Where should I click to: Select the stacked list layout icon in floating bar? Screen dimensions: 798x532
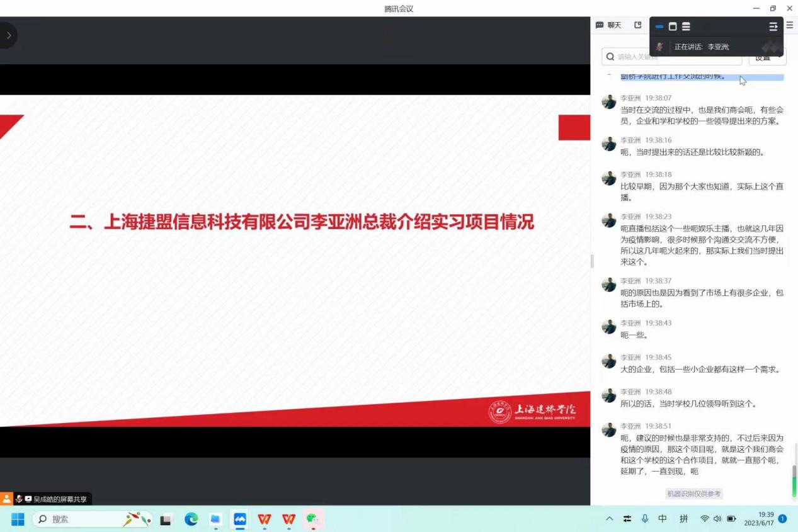pyautogui.click(x=686, y=26)
